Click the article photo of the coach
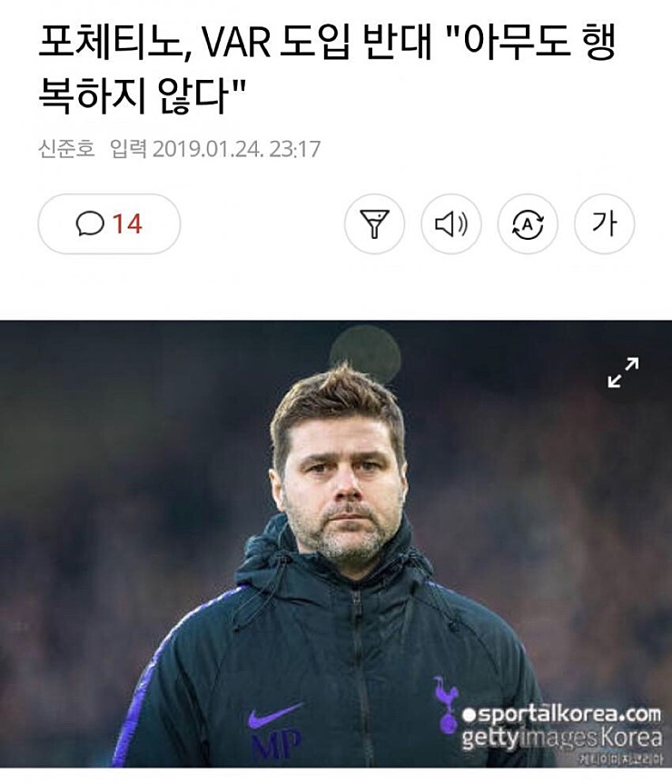 coord(336,543)
